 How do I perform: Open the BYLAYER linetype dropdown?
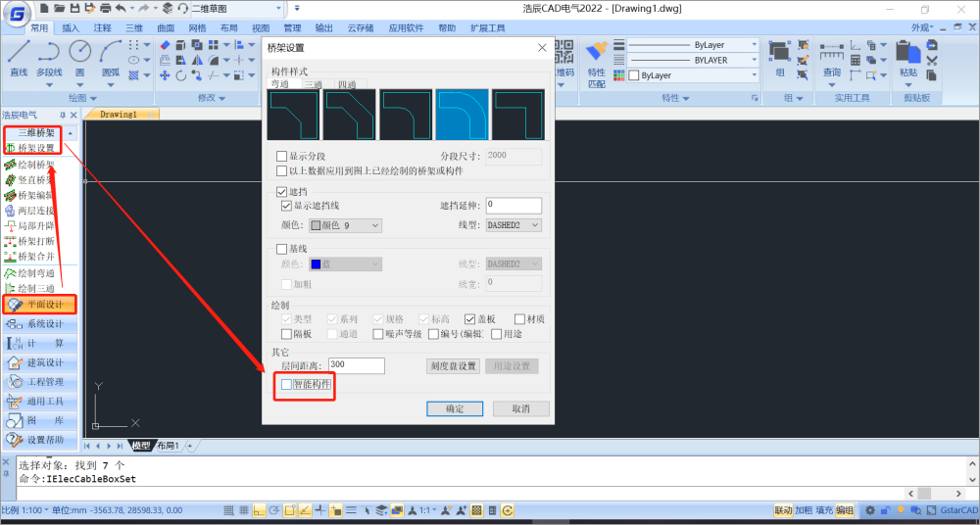(x=693, y=61)
